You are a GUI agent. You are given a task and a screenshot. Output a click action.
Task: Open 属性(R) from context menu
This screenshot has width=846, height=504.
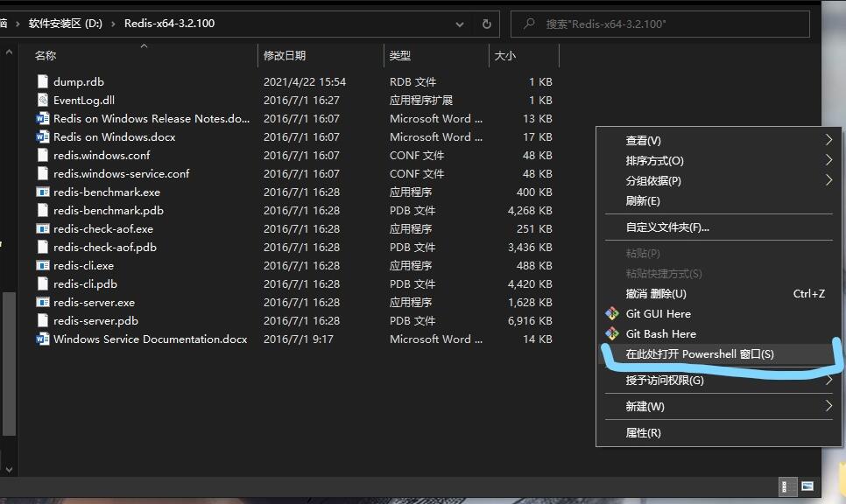point(719,432)
